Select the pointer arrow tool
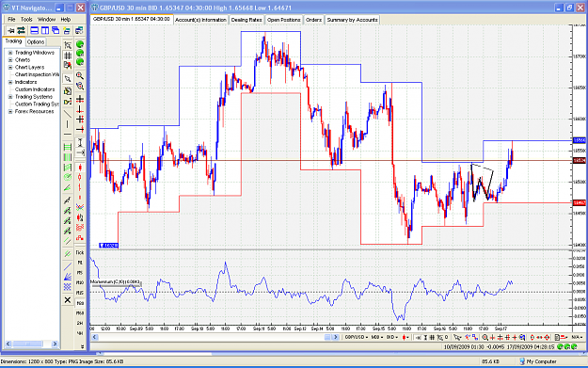Screen dimensions: 588x368 coord(68,78)
